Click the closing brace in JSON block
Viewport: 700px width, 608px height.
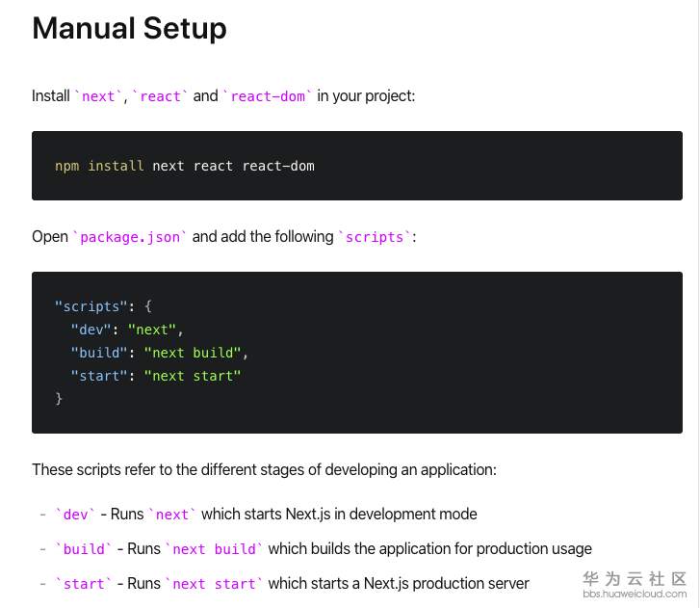tap(59, 398)
